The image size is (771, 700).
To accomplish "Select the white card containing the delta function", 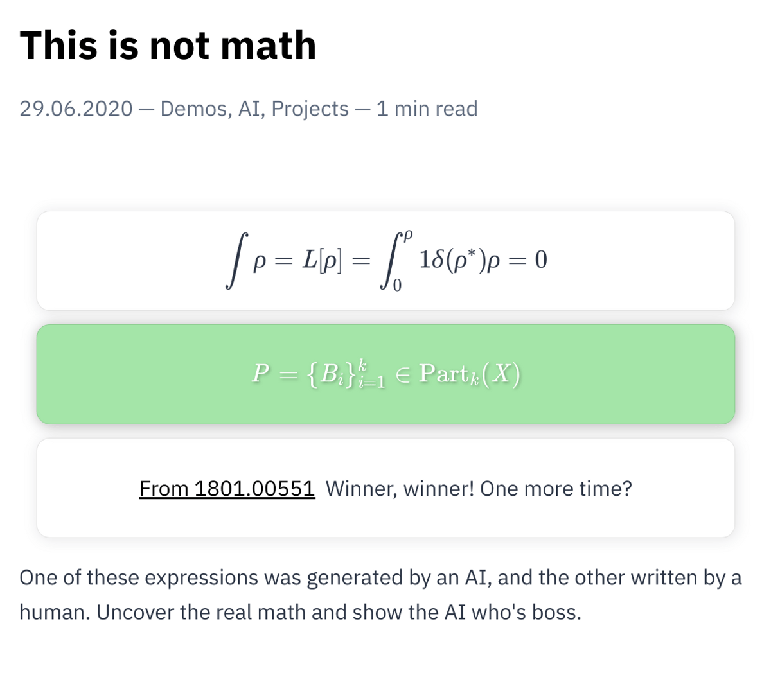I will [x=385, y=259].
